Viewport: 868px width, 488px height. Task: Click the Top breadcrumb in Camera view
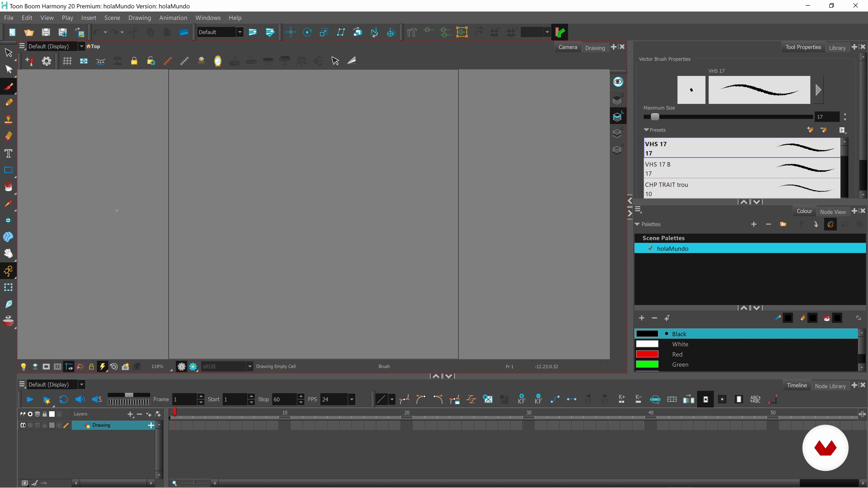click(93, 47)
